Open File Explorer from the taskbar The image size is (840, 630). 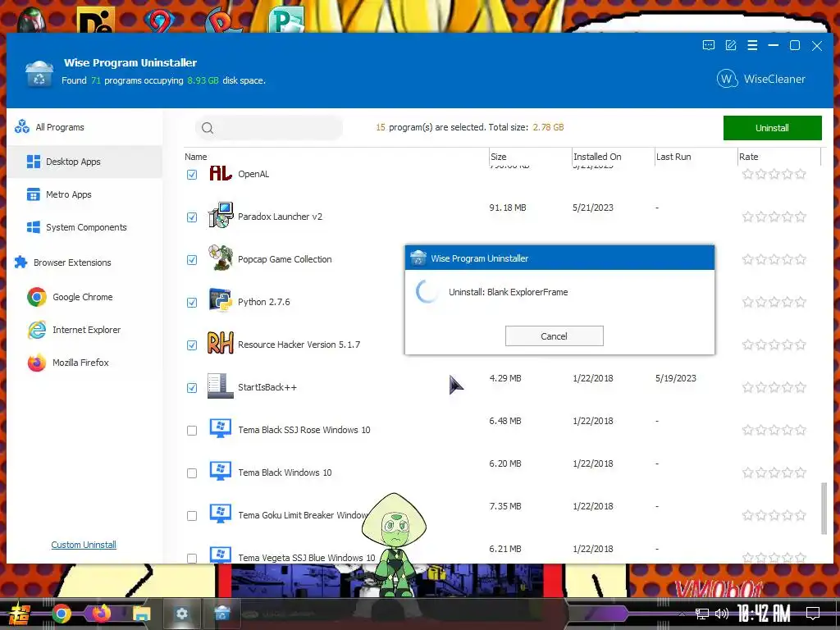pos(142,614)
